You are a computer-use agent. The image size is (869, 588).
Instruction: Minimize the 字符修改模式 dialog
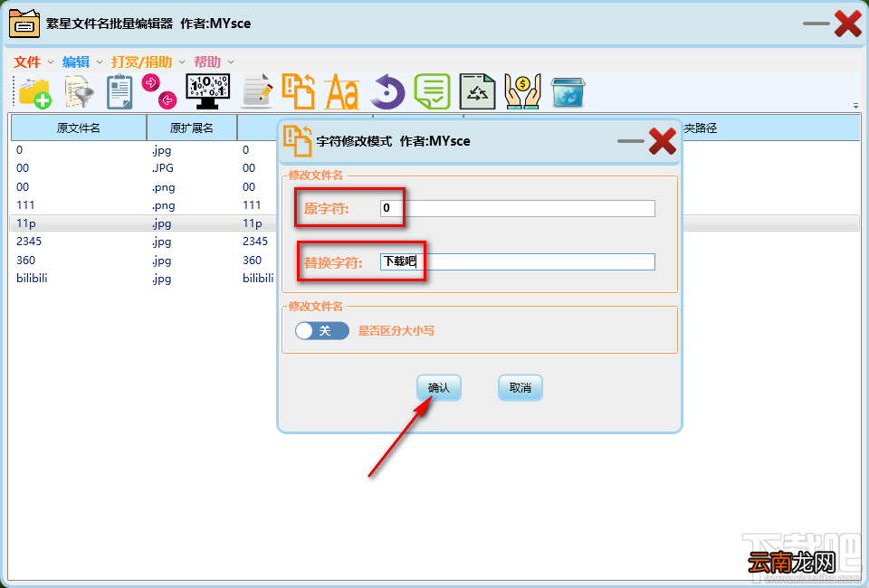(631, 141)
